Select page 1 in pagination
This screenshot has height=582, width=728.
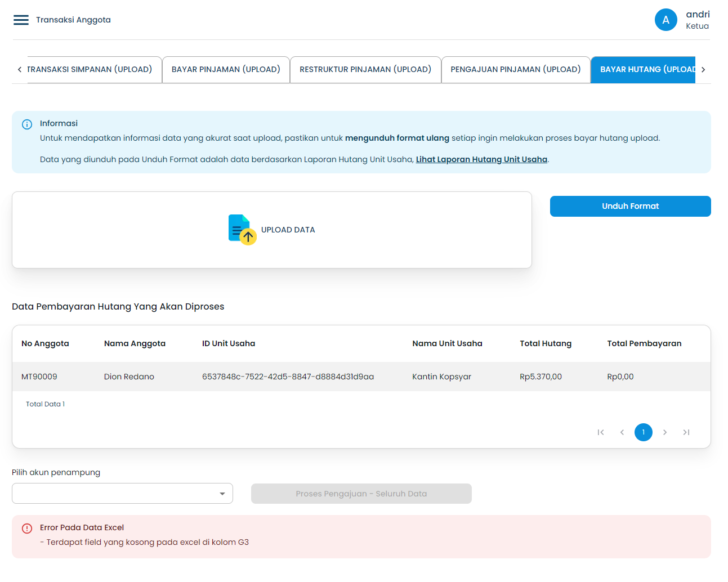coord(644,432)
